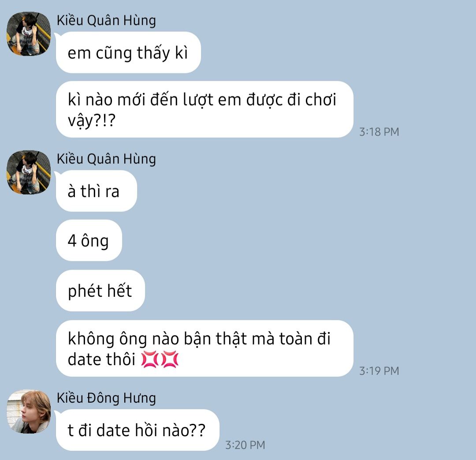This screenshot has height=460, width=476.
Task: Open Kiều Đông Hưng's profile avatar
Action: pyautogui.click(x=29, y=411)
